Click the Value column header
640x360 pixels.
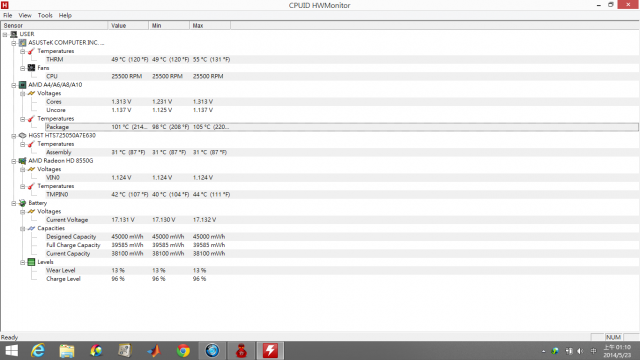128,25
